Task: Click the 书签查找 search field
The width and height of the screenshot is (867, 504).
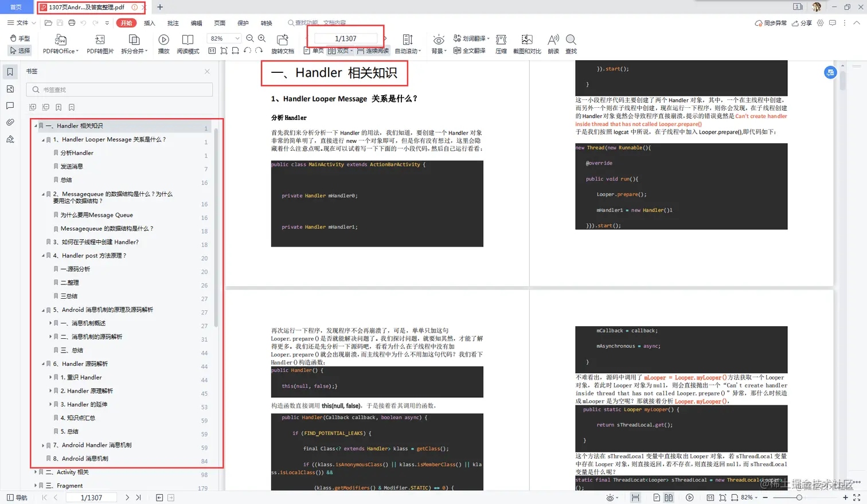Action: (119, 89)
